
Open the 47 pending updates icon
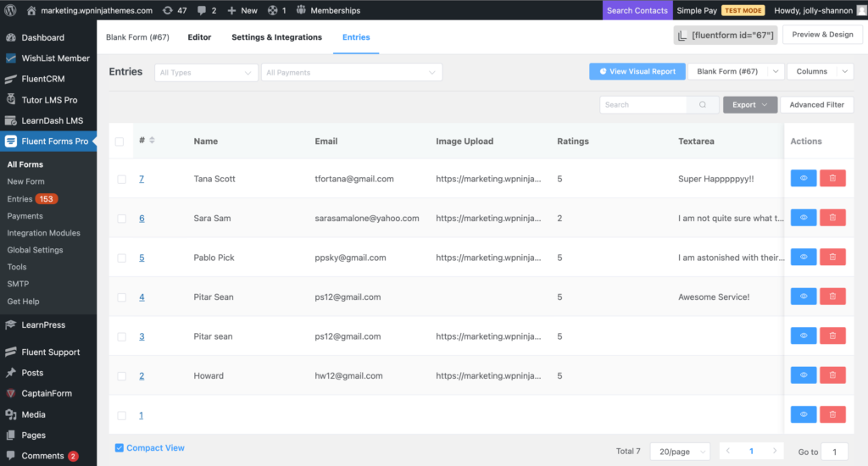coord(168,10)
